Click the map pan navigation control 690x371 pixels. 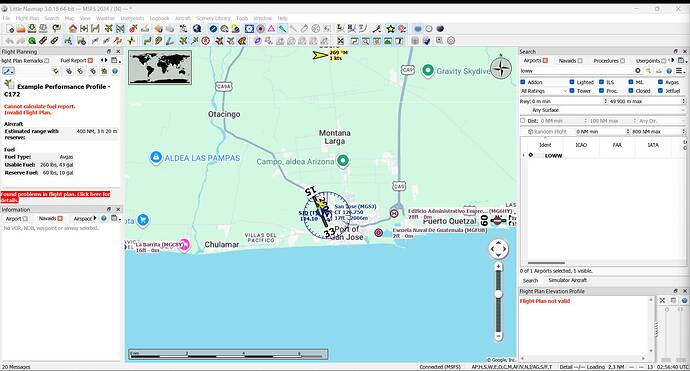coord(498,250)
